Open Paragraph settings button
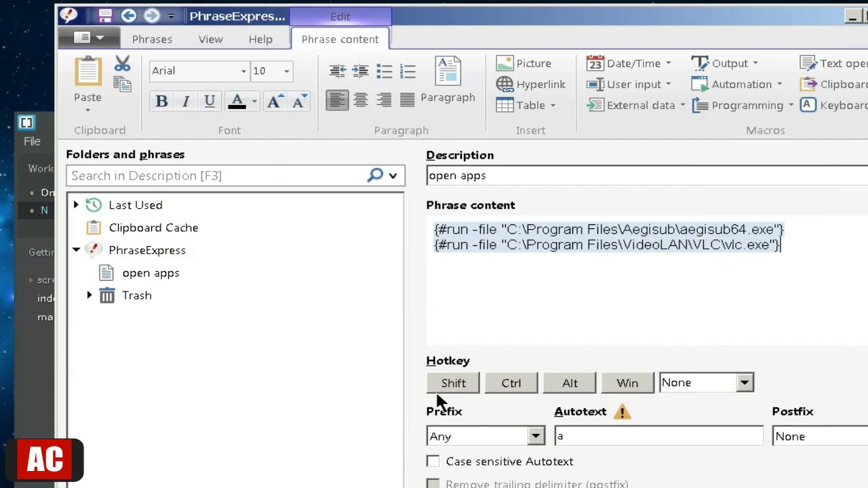This screenshot has height=488, width=868. pyautogui.click(x=448, y=80)
